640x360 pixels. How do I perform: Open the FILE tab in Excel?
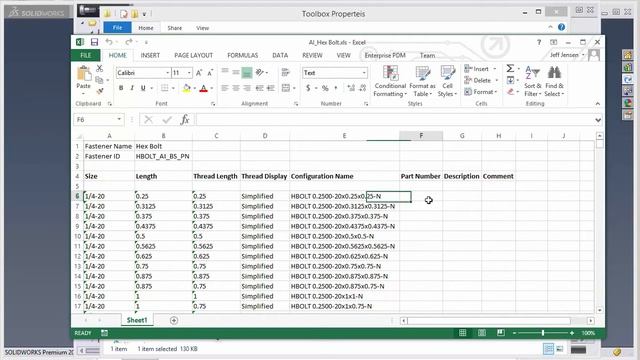pos(86,55)
